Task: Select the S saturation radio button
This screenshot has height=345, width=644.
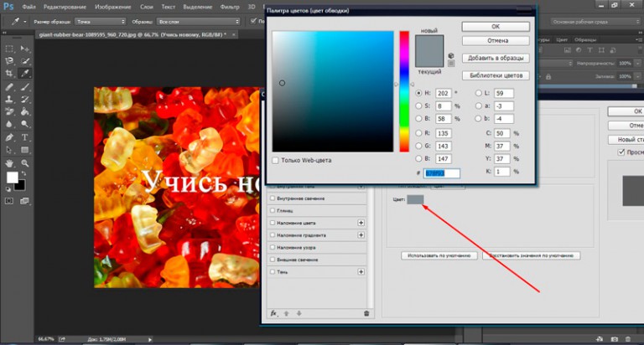Action: coord(418,106)
